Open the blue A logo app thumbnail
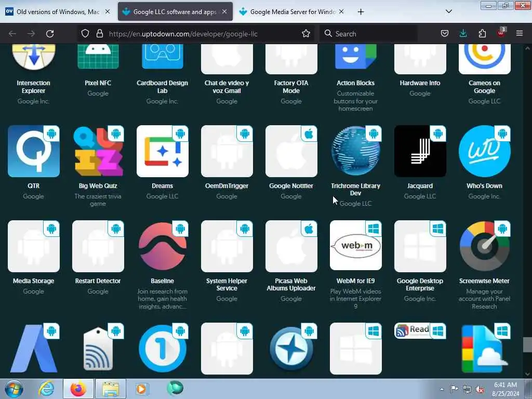This screenshot has width=532, height=399. (x=34, y=349)
